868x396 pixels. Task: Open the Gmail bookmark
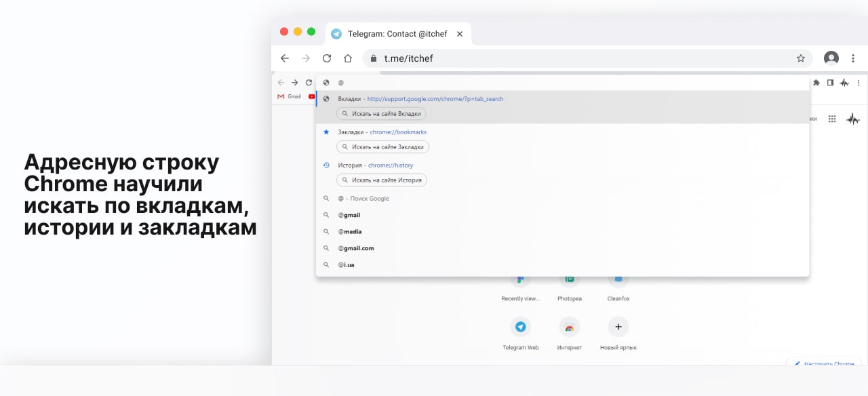(x=290, y=97)
